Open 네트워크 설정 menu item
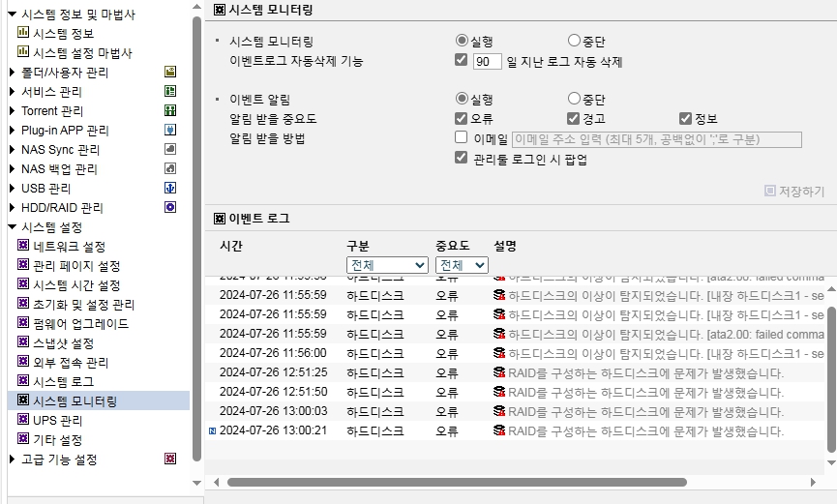The image size is (837, 504). click(70, 246)
